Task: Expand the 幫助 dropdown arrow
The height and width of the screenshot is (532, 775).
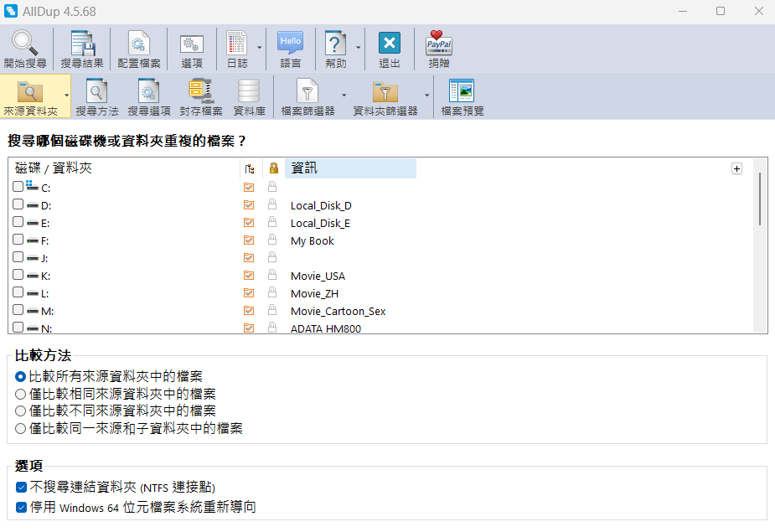Action: [x=359, y=48]
